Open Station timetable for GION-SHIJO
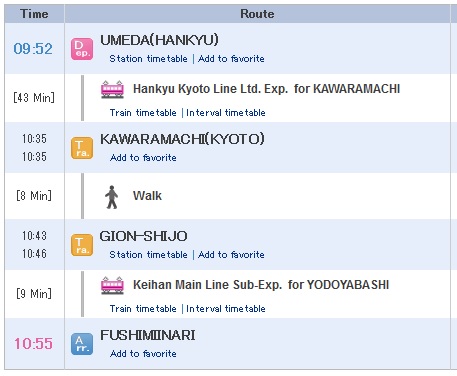The width and height of the screenshot is (457, 376). coord(148,255)
